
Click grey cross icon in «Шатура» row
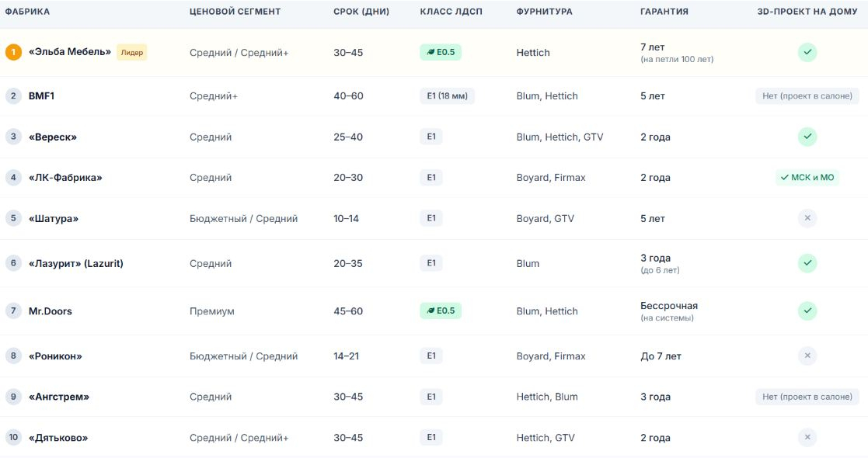click(x=807, y=218)
